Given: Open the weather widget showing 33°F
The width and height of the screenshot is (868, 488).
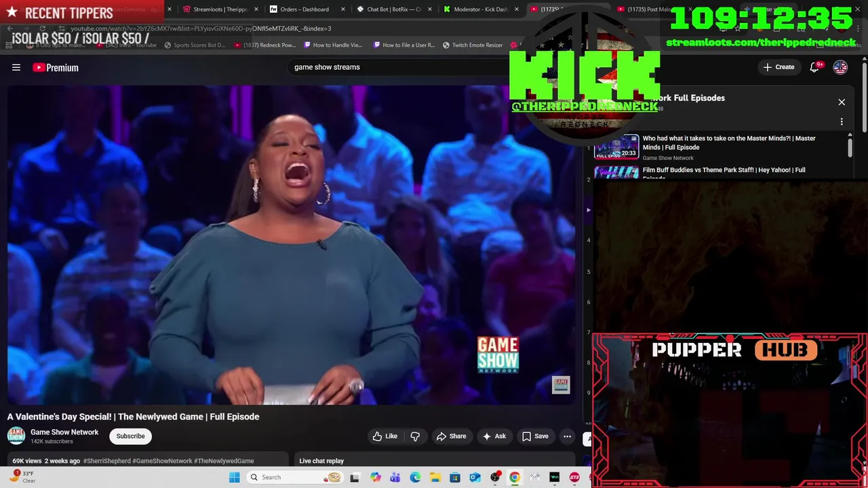Looking at the screenshot, I should (x=22, y=477).
